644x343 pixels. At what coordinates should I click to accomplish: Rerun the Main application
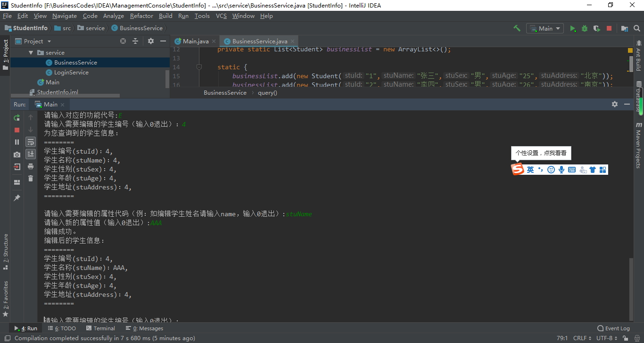click(x=17, y=117)
